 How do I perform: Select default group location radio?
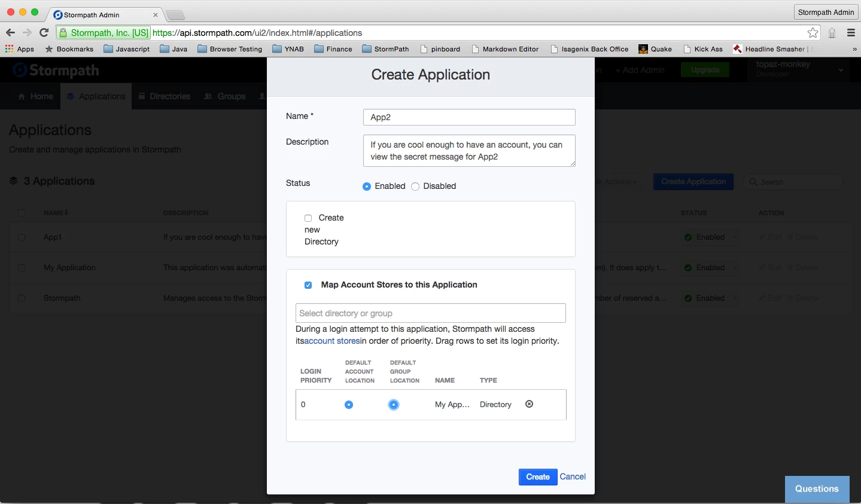click(x=394, y=405)
